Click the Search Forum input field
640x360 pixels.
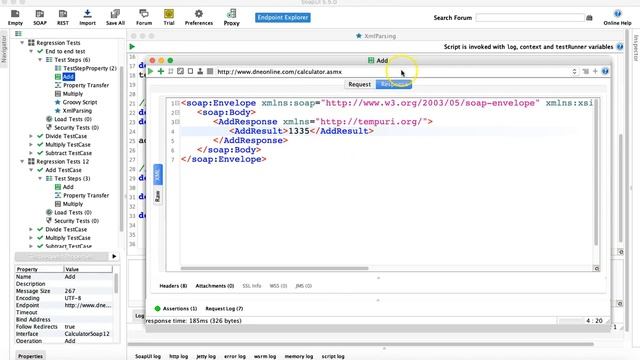[530, 18]
